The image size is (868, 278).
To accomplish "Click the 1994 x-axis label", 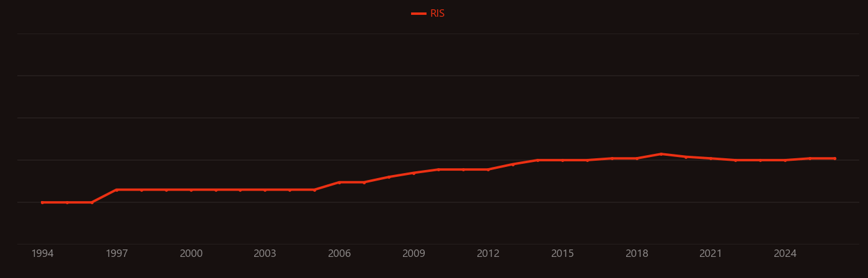I will [x=42, y=254].
